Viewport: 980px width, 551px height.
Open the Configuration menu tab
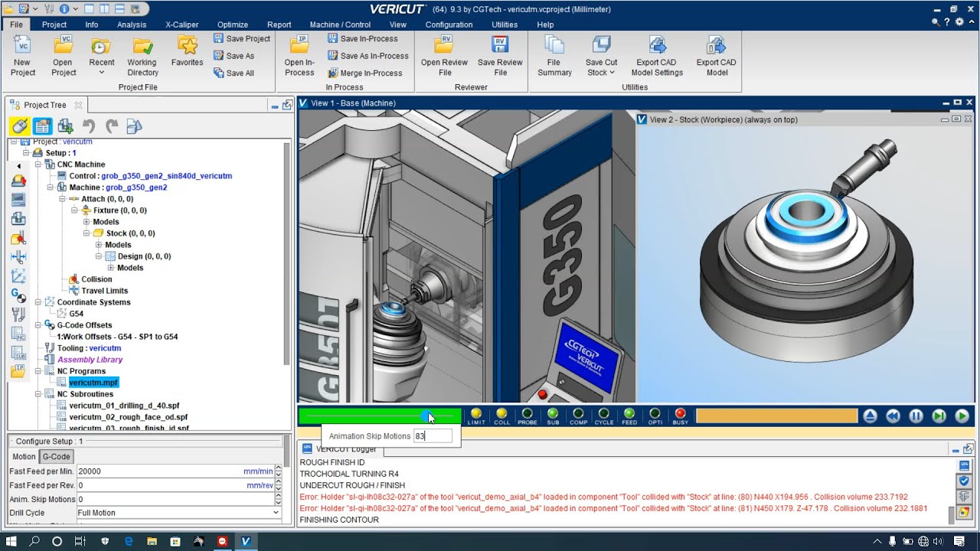pyautogui.click(x=449, y=24)
